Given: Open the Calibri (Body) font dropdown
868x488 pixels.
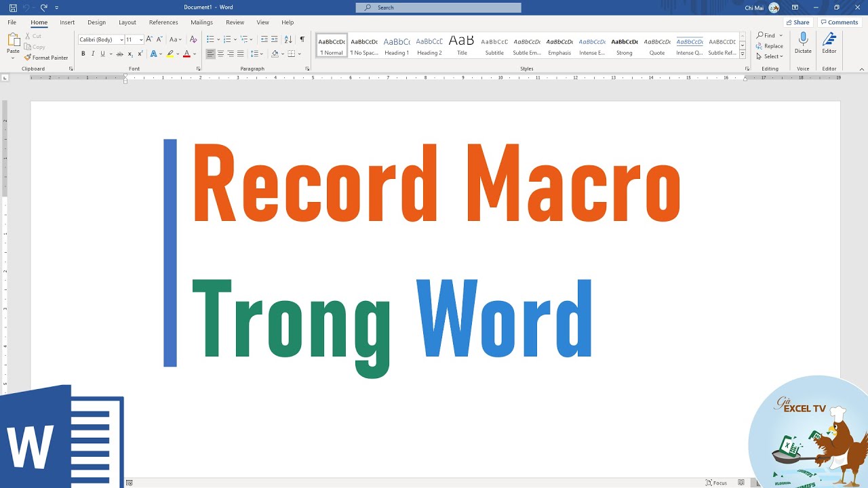Looking at the screenshot, I should 121,39.
